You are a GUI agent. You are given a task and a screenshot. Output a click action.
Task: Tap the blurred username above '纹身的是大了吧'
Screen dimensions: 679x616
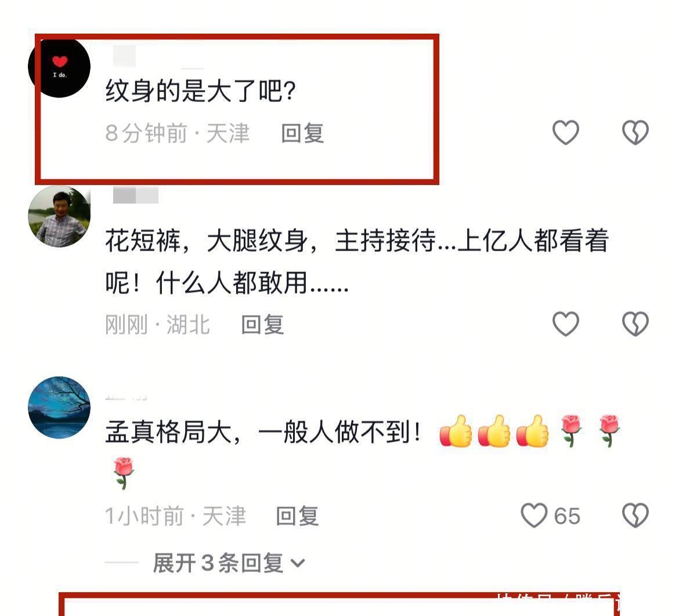[x=124, y=56]
